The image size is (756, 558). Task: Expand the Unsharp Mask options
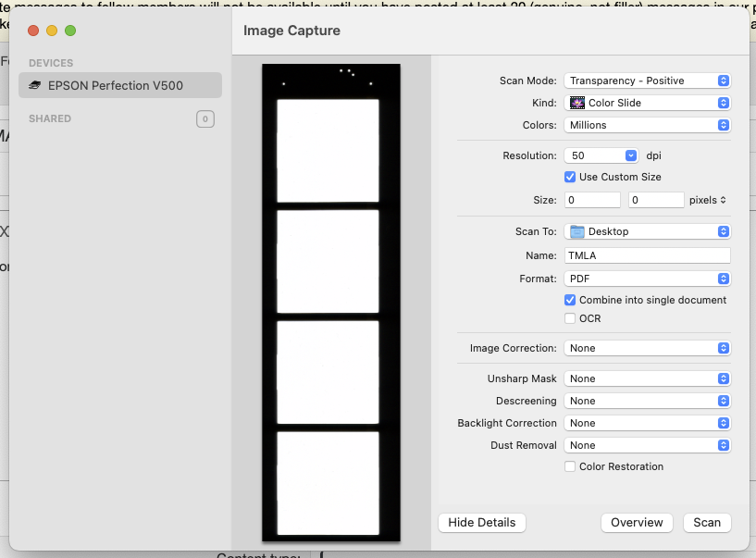tap(647, 378)
